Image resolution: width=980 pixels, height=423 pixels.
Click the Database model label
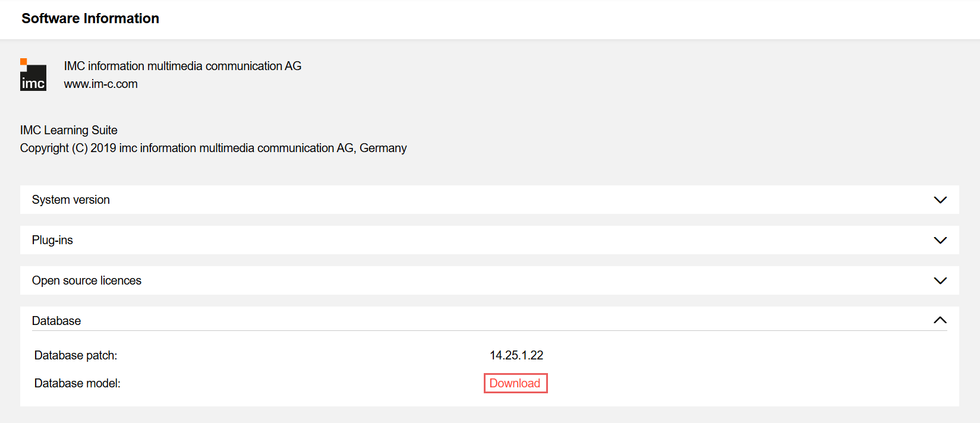78,383
